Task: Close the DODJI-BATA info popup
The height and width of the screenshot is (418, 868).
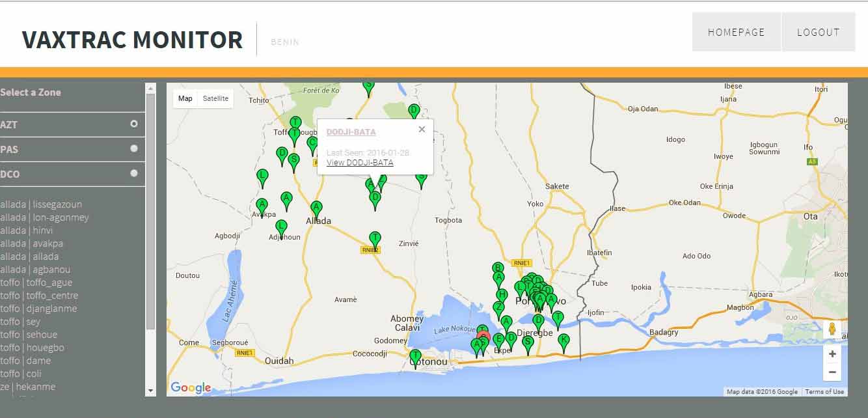Action: pyautogui.click(x=422, y=130)
